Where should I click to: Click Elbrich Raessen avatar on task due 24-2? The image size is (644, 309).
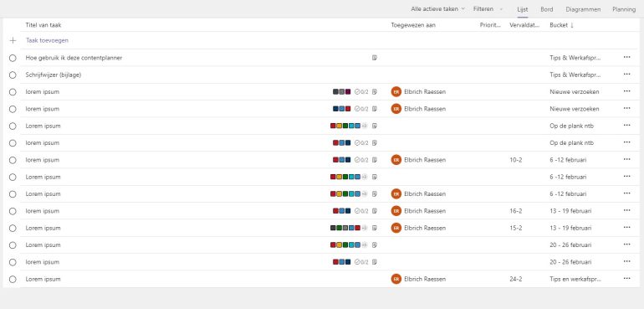coord(396,279)
